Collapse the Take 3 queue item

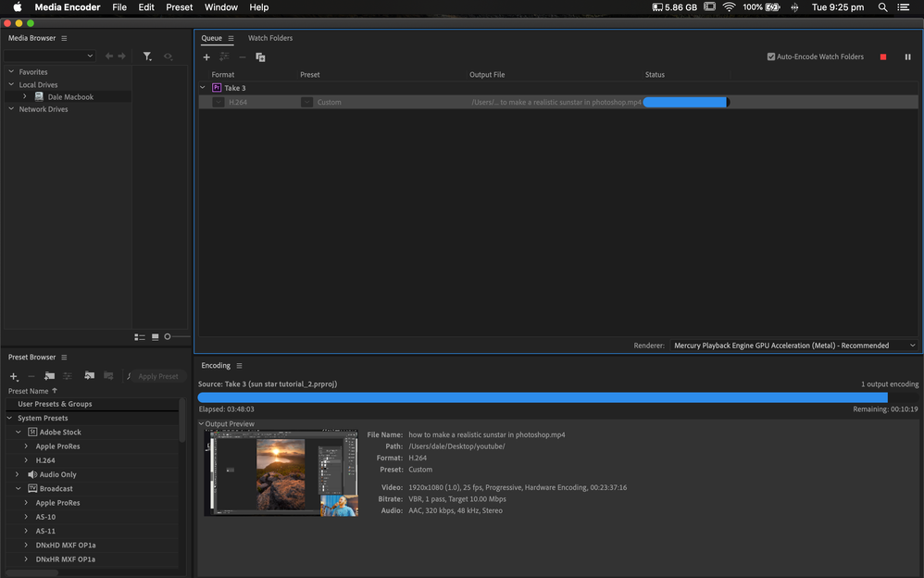point(203,88)
